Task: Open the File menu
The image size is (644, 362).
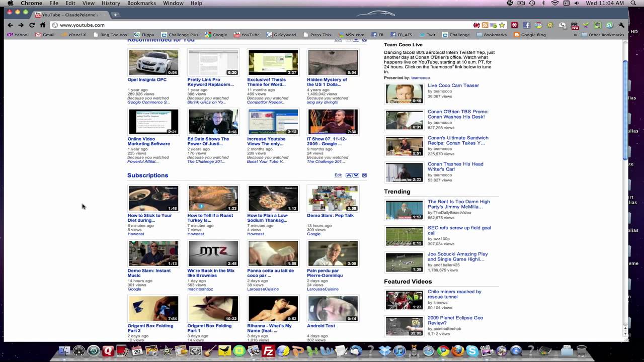Action: point(53,3)
